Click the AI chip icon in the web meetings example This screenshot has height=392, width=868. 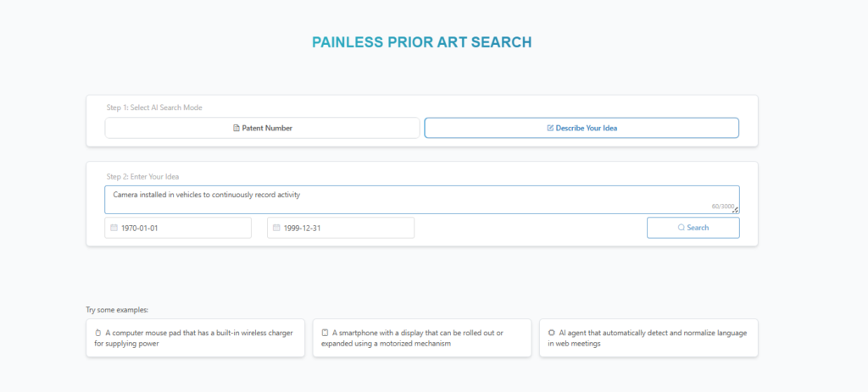coord(551,333)
